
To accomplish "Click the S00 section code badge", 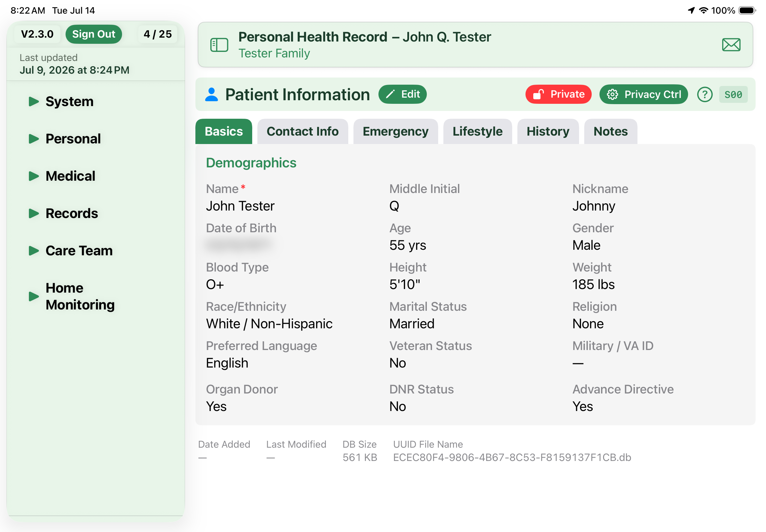I will click(733, 95).
